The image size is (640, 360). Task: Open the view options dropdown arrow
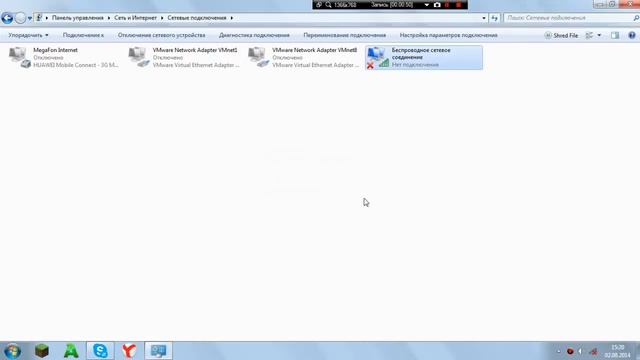point(599,36)
